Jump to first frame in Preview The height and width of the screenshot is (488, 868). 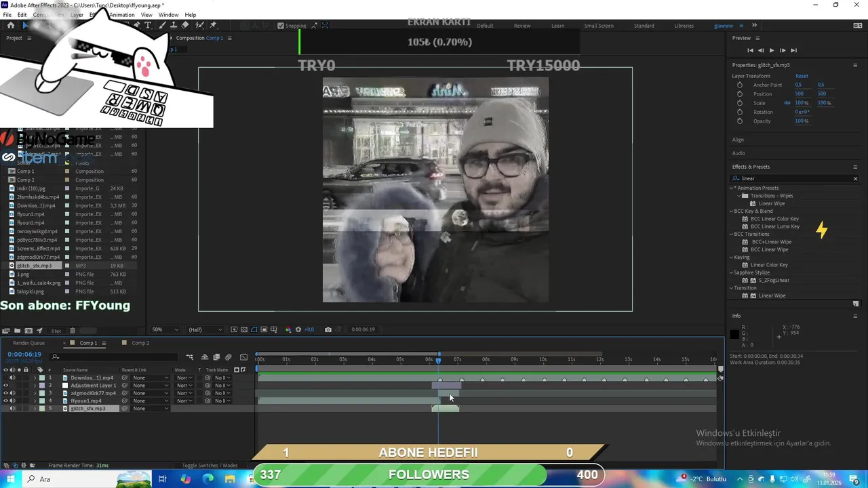pyautogui.click(x=750, y=50)
